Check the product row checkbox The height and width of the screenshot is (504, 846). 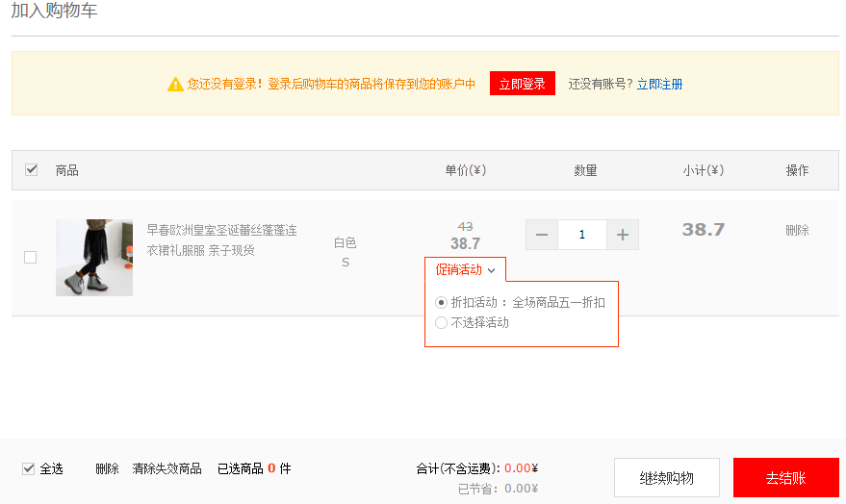[x=31, y=257]
